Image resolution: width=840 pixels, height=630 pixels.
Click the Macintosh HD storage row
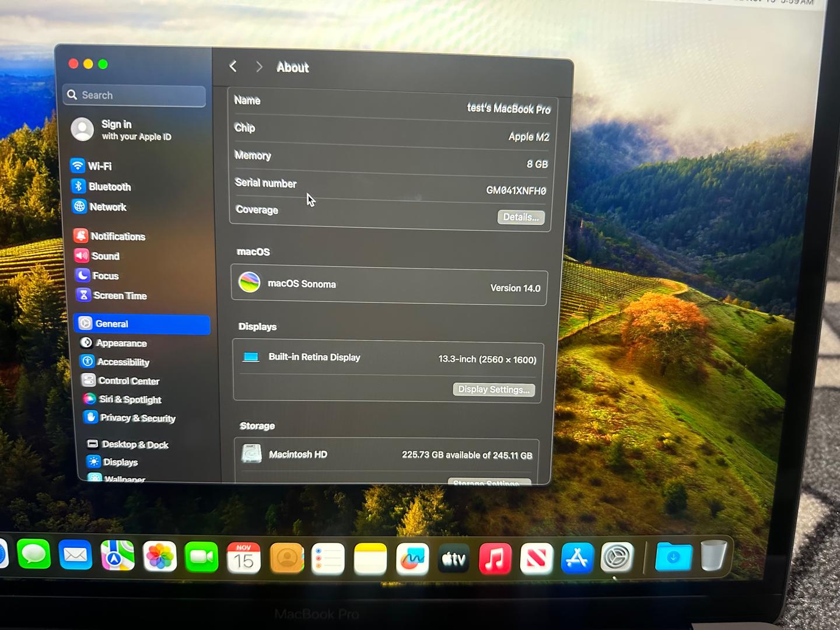pyautogui.click(x=386, y=454)
